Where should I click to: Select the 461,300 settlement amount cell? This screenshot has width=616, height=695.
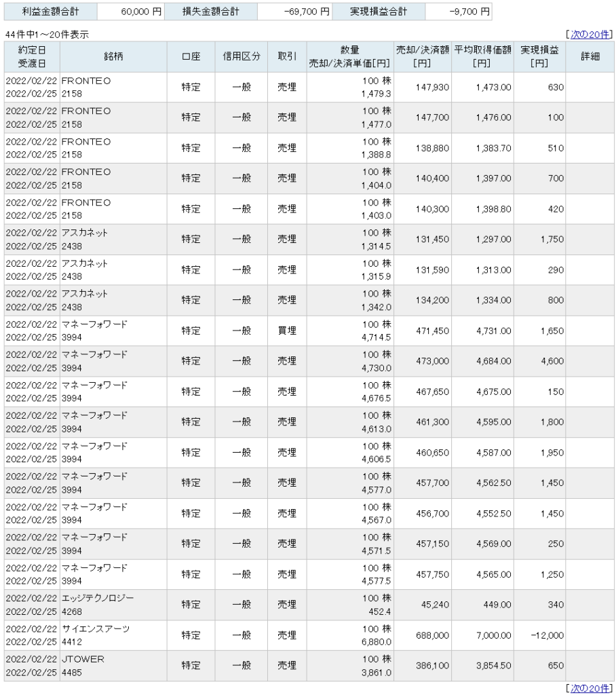[x=423, y=422]
